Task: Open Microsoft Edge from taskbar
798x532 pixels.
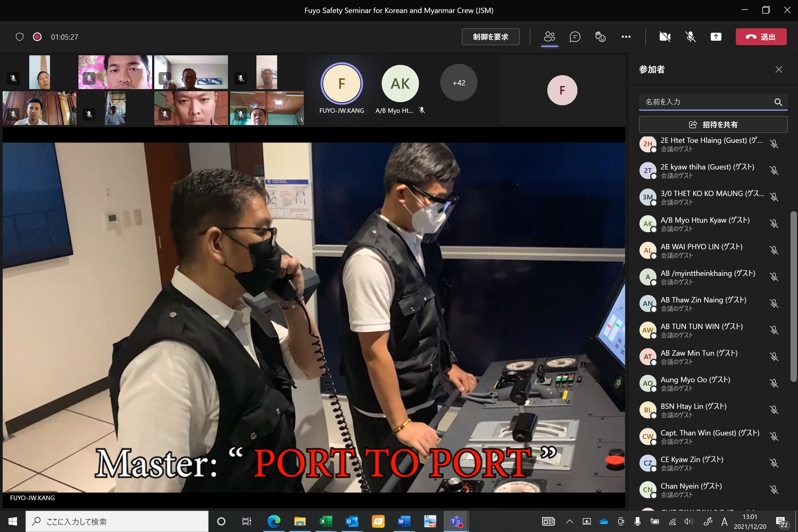Action: [274, 521]
